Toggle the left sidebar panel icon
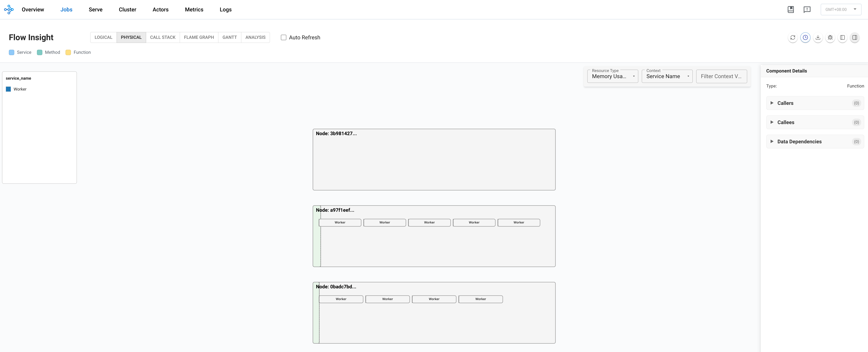 [842, 37]
